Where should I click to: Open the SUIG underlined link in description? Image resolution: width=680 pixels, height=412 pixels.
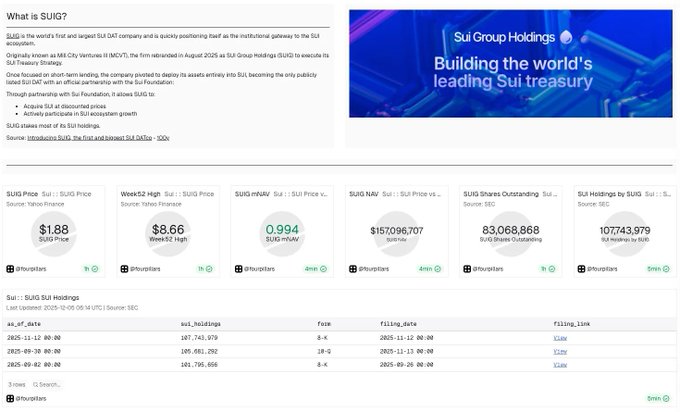13,36
